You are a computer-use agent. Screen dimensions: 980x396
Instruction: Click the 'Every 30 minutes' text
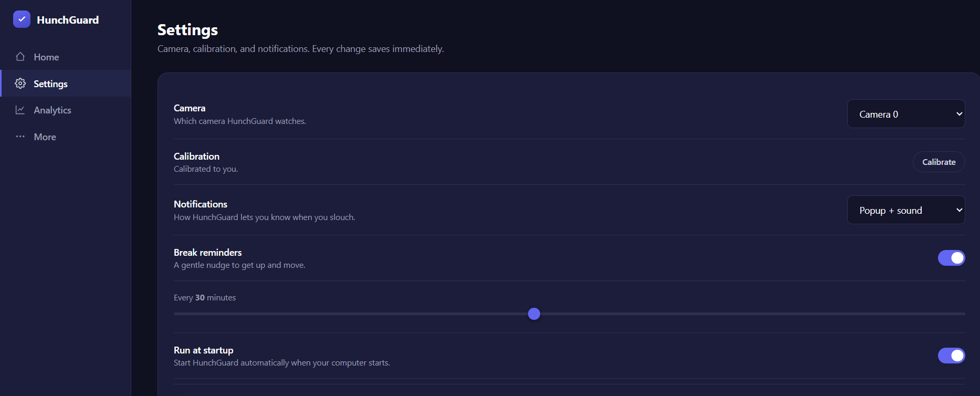click(x=205, y=298)
